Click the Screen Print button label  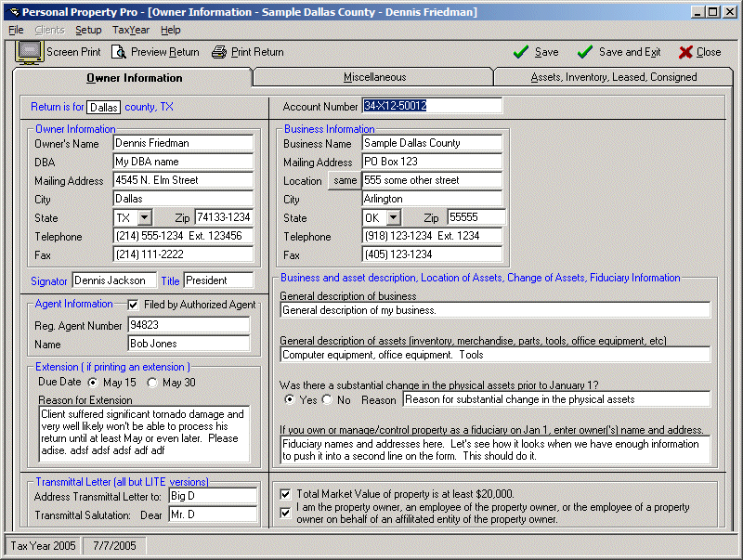pos(73,52)
